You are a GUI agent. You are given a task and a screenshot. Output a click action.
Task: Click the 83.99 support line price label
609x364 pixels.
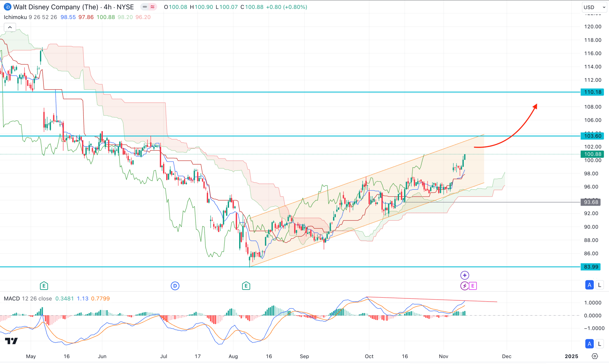click(591, 267)
